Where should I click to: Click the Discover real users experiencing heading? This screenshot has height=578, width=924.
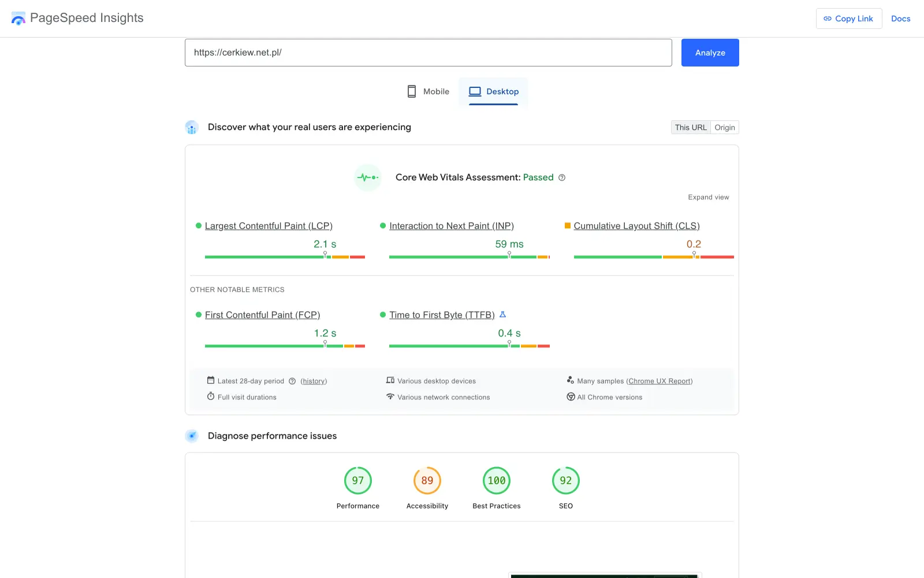pyautogui.click(x=310, y=127)
